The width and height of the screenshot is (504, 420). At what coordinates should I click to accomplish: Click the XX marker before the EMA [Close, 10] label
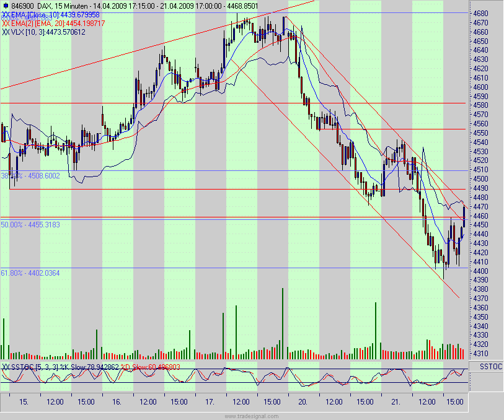(x=6, y=14)
